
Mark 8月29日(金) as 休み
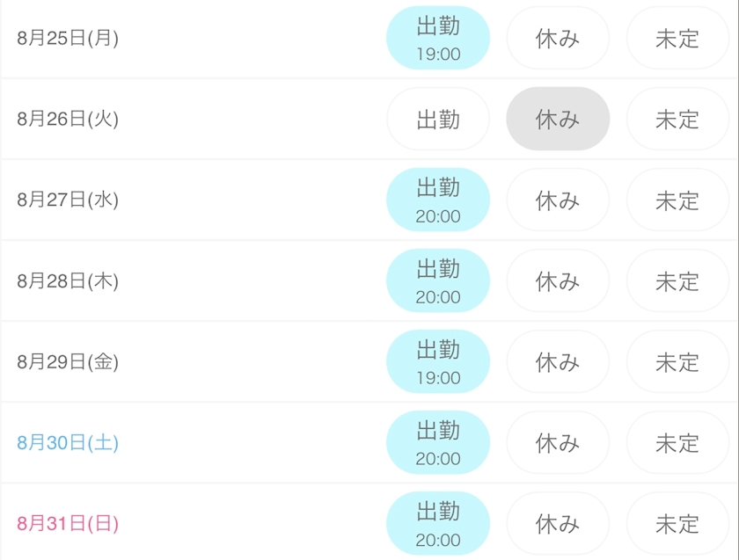[x=558, y=362]
